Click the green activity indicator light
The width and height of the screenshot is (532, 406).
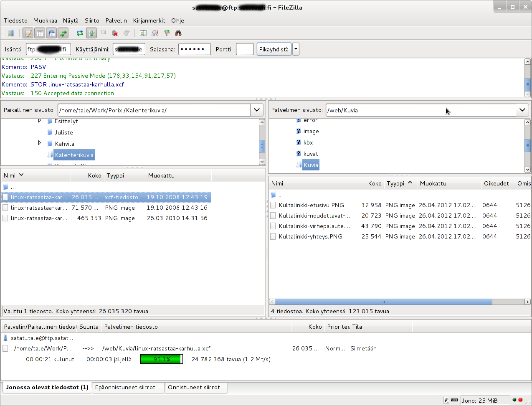click(514, 400)
